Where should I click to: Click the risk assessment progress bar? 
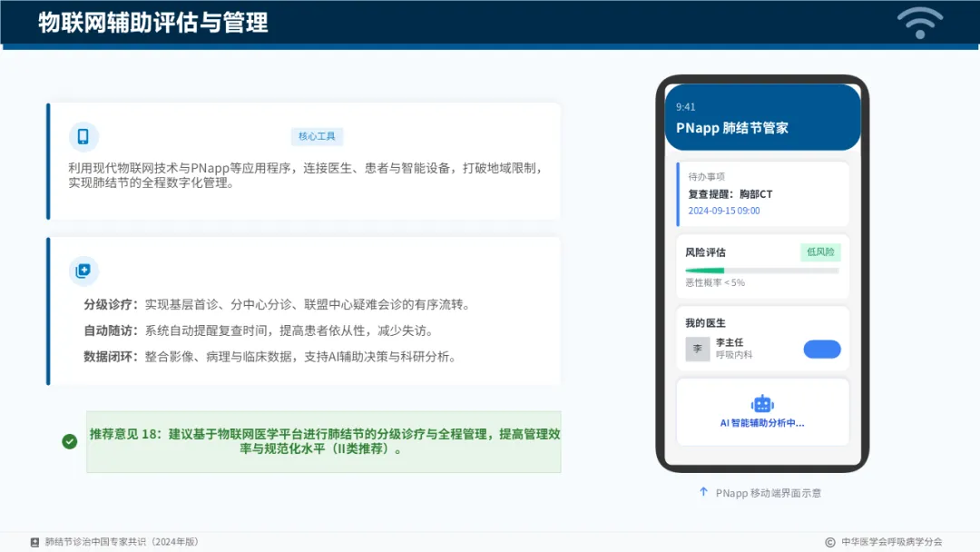762,271
